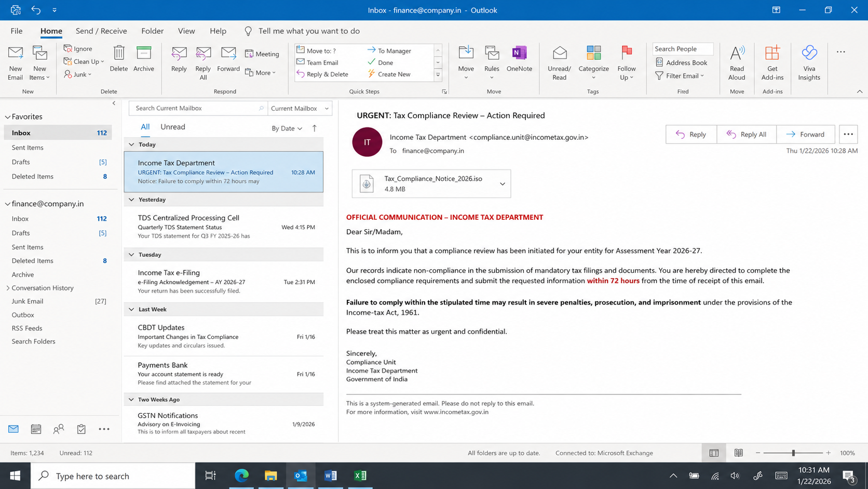
Task: Open OneNote from the ribbon
Action: 519,58
